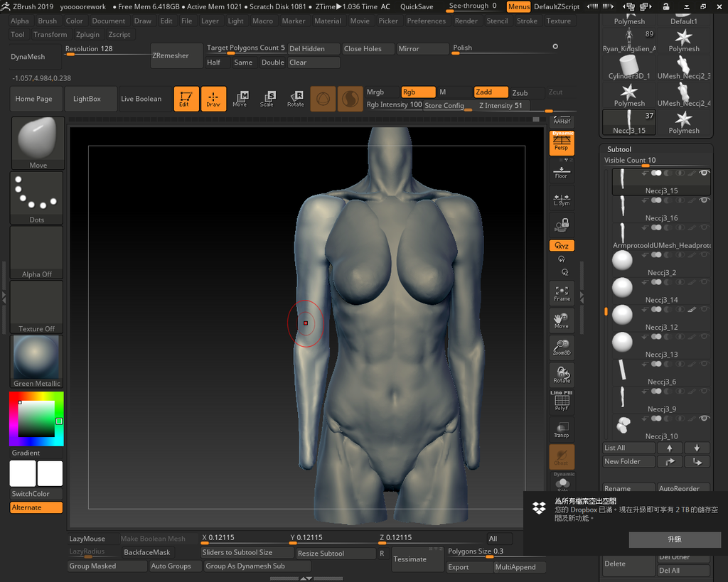Click the AAHalf view button
728x582 pixels.
click(x=562, y=121)
